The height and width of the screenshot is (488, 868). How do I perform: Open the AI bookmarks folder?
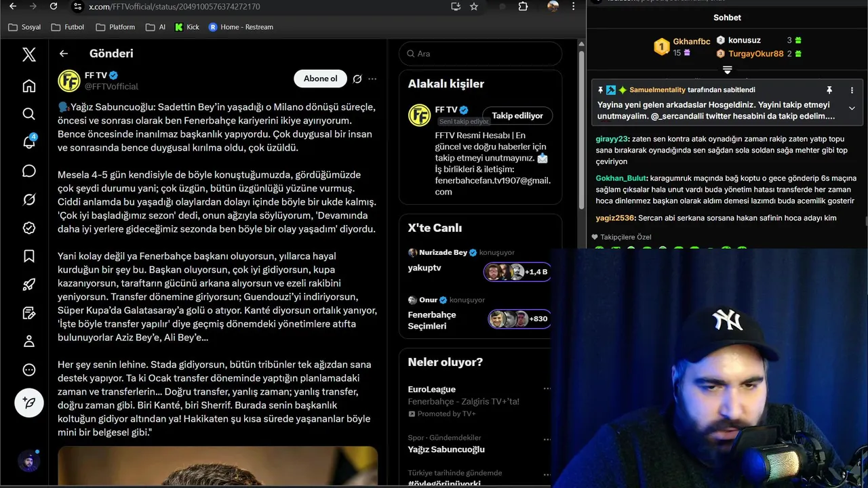155,27
